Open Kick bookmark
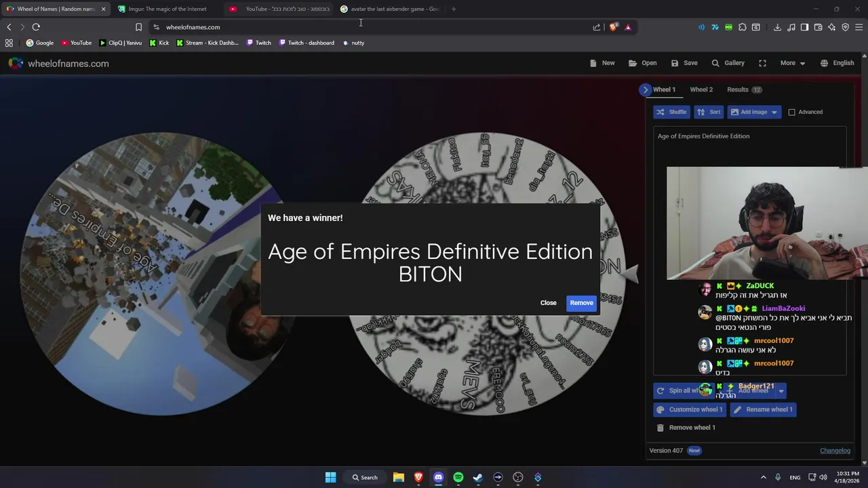This screenshot has width=868, height=488. [159, 43]
